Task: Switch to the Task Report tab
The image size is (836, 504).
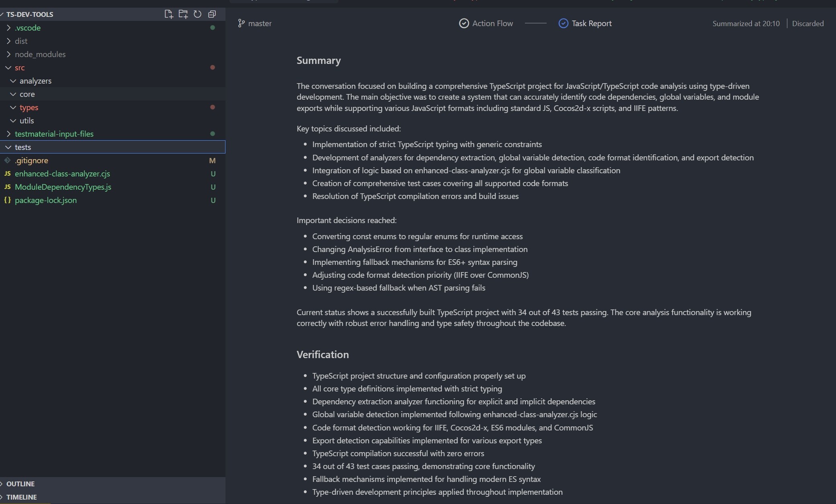Action: pyautogui.click(x=591, y=23)
